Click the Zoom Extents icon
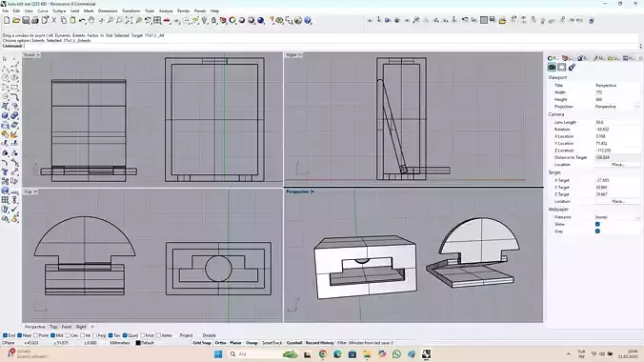Screen dimensions: 644x362 coord(129,20)
